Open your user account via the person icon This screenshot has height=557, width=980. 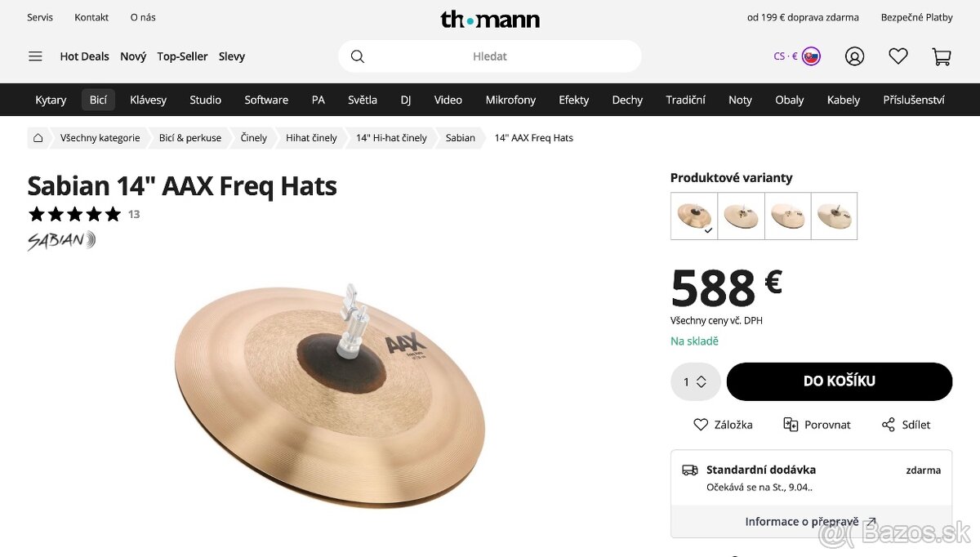coord(854,56)
